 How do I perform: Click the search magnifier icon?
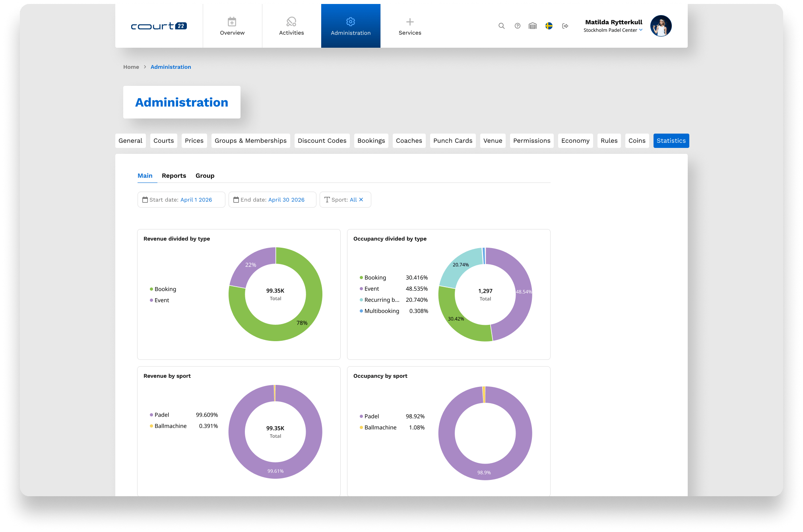click(501, 26)
